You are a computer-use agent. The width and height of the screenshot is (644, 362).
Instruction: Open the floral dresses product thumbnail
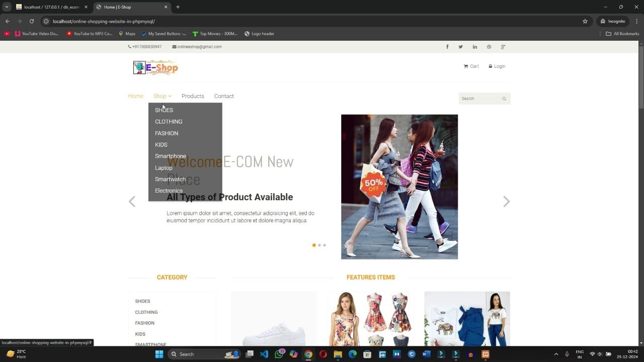[371, 319]
